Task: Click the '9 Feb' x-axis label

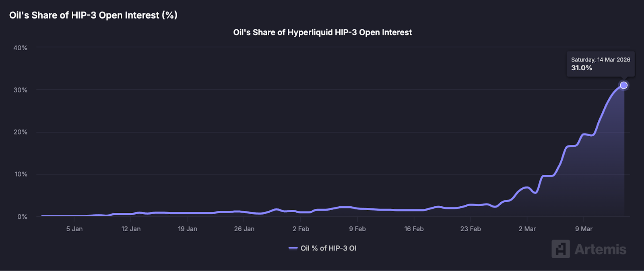Action: click(357, 229)
